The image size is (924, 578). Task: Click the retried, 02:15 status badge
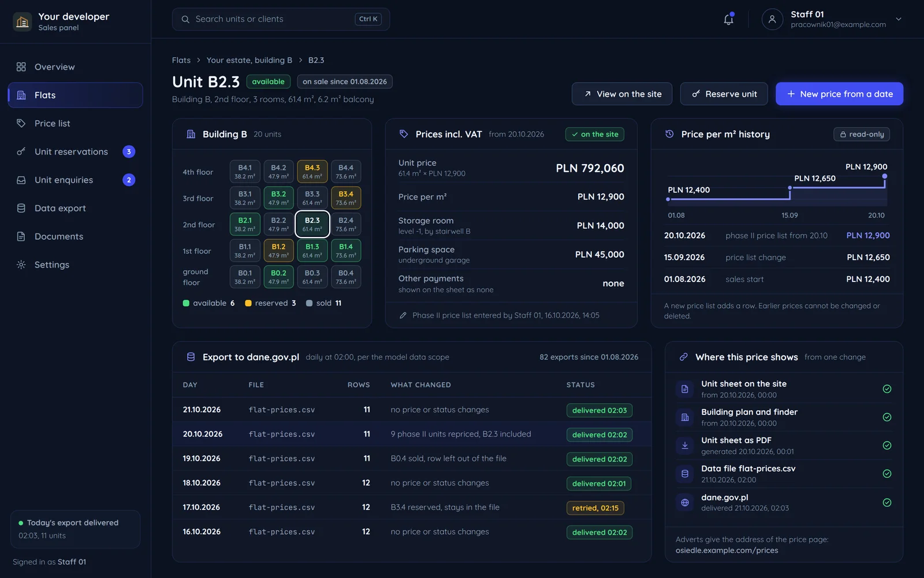595,508
